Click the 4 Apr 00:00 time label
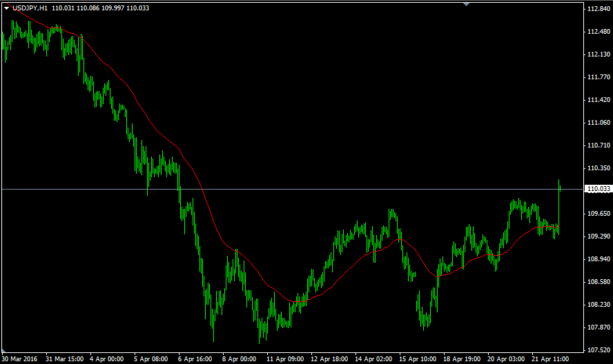 pos(107,359)
